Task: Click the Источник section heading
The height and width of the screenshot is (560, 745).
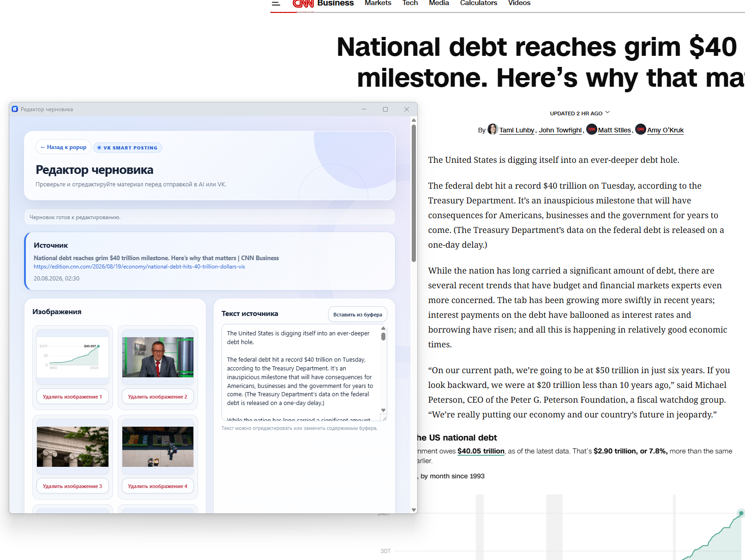Action: tap(51, 245)
